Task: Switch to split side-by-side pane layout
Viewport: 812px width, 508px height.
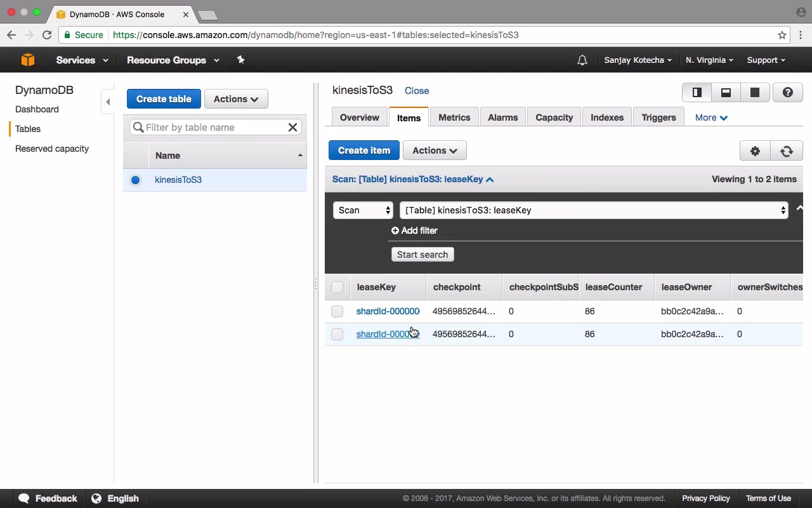Action: pos(697,93)
